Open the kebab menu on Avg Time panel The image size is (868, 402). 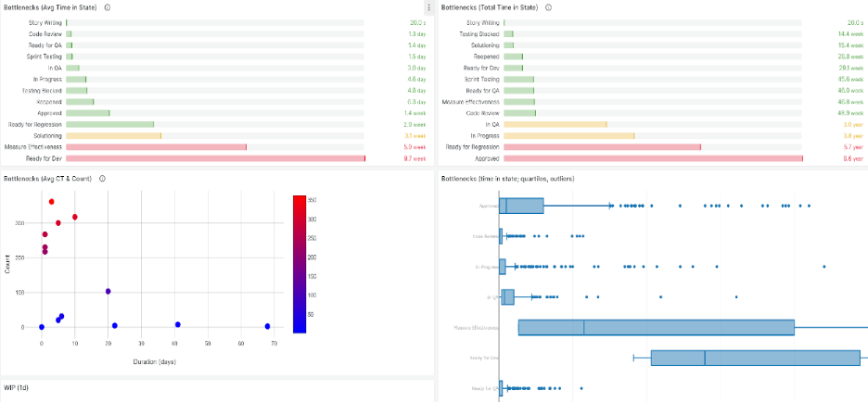coord(428,7)
